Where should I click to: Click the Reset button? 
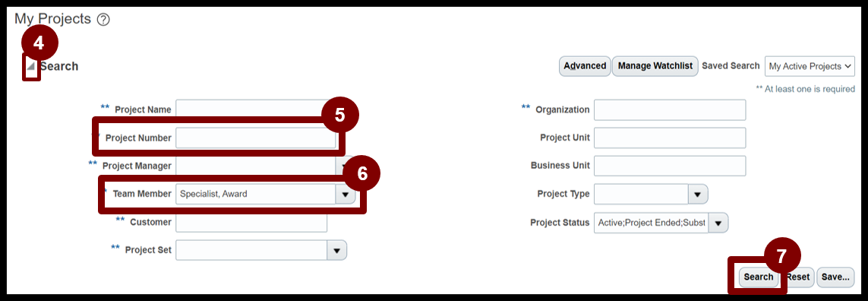[x=797, y=277]
